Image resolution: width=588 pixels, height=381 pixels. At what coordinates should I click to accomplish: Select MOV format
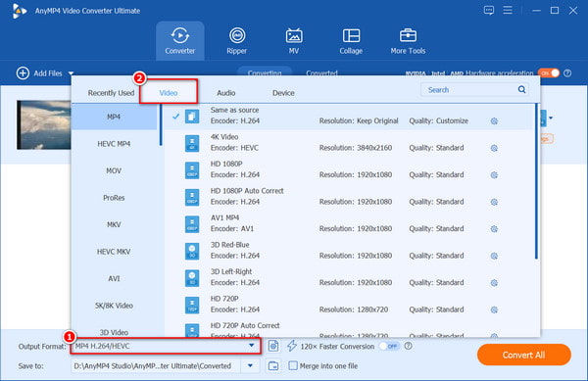point(114,170)
